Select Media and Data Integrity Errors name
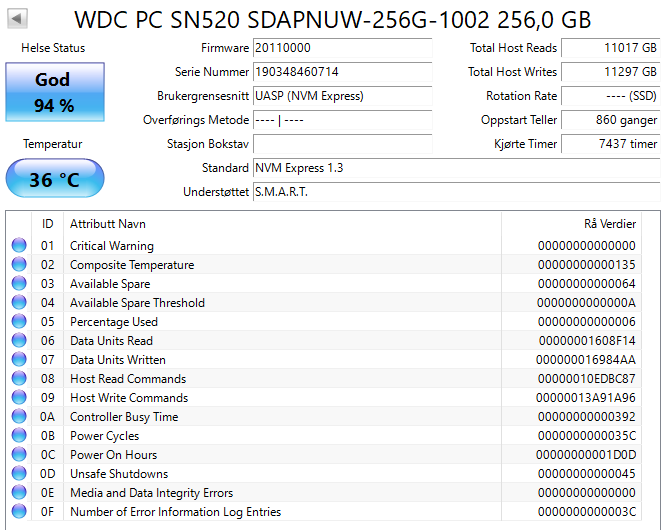 (152, 493)
